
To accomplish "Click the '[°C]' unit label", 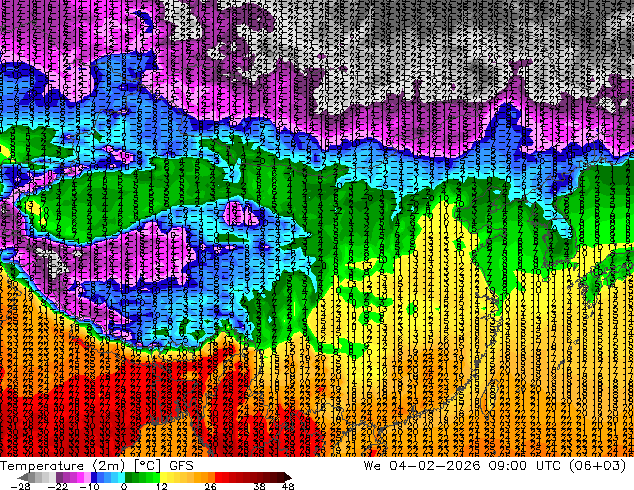I will [147, 466].
